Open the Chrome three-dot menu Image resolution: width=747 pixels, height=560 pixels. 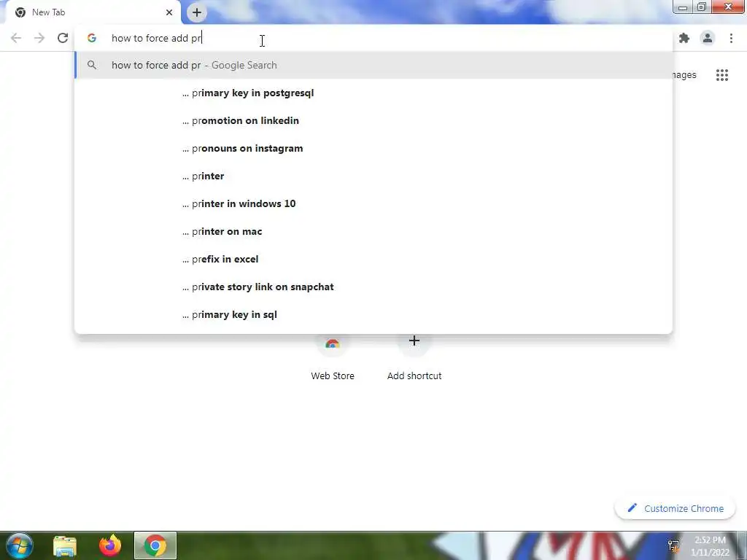point(731,38)
